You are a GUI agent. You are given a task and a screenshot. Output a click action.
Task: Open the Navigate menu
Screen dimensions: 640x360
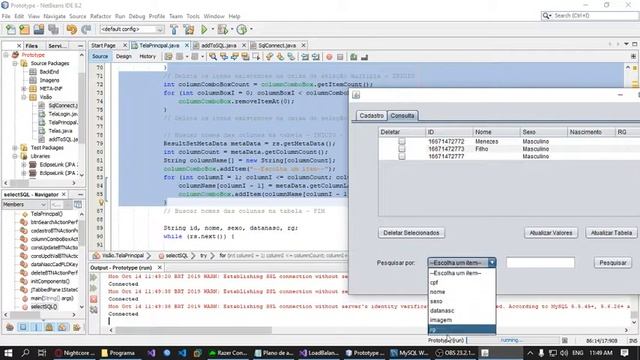pyautogui.click(x=54, y=16)
